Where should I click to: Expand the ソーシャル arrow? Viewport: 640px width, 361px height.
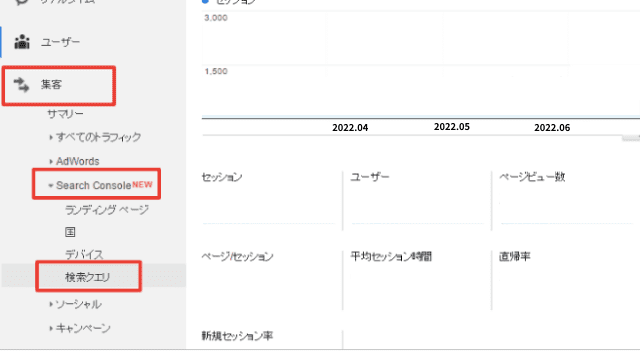(x=51, y=304)
